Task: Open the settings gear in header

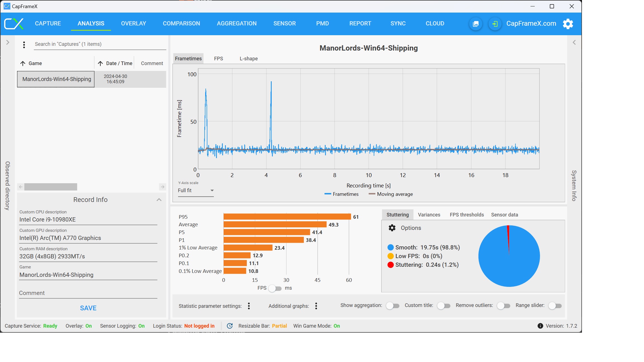Action: tap(568, 24)
